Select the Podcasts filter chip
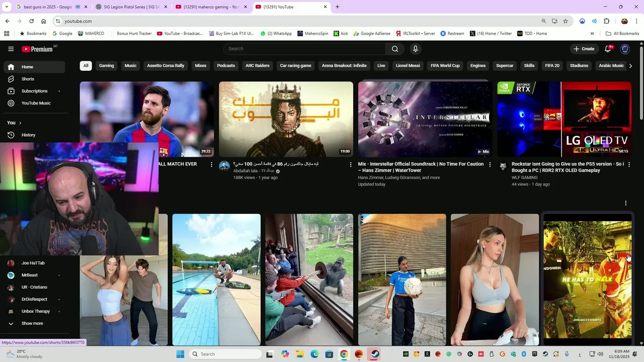 [x=226, y=66]
